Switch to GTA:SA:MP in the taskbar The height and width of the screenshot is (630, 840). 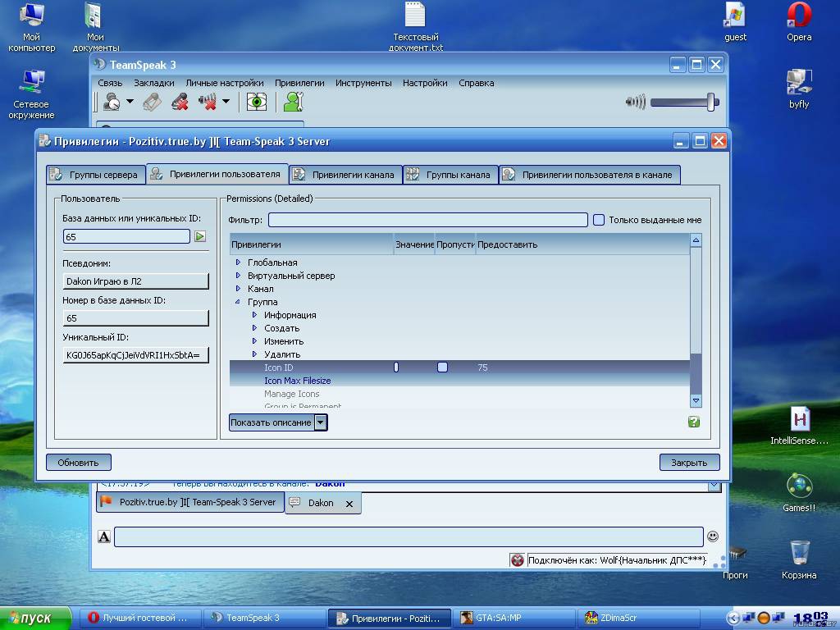pos(514,618)
